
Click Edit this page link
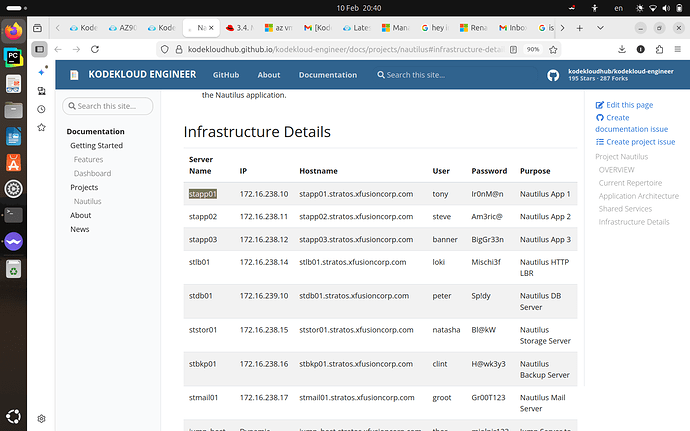(624, 105)
